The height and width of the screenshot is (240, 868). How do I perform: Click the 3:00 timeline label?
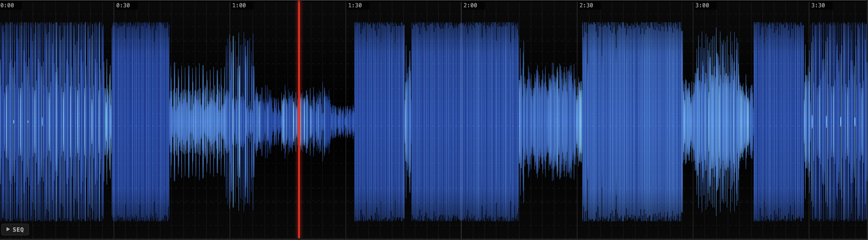click(x=702, y=5)
